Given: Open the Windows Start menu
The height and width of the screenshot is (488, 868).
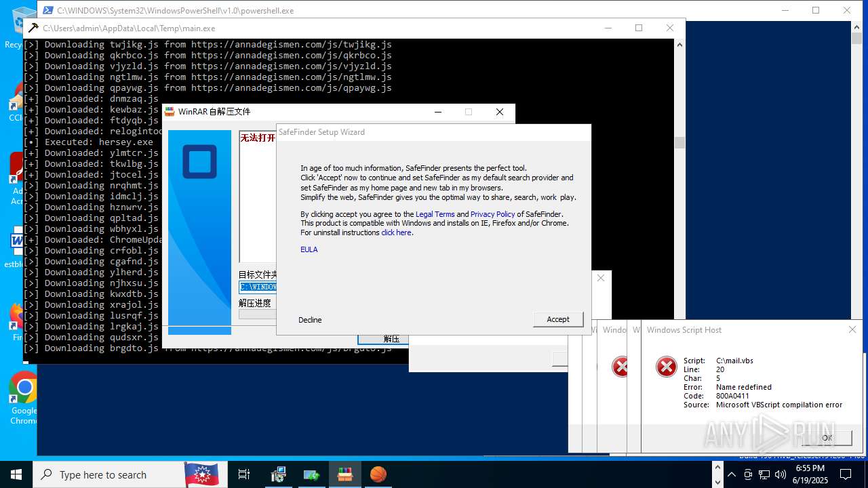Looking at the screenshot, I should click(16, 474).
